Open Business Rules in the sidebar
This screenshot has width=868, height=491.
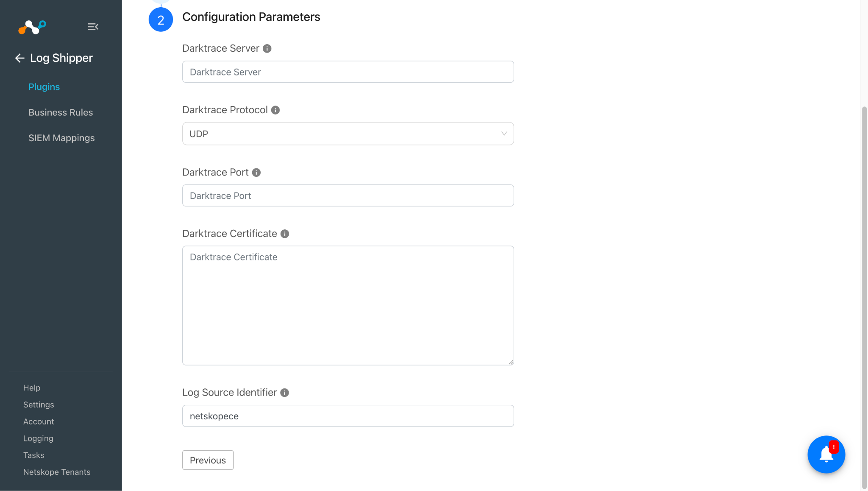tap(61, 112)
